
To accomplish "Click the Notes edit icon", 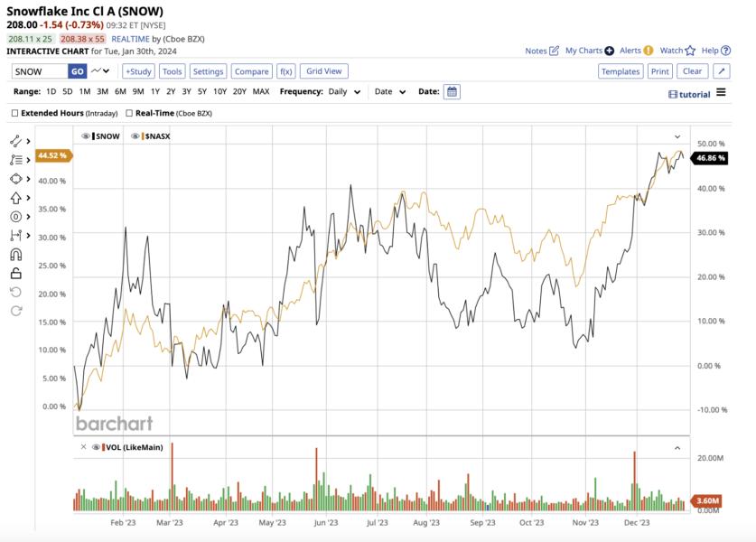I will click(555, 51).
